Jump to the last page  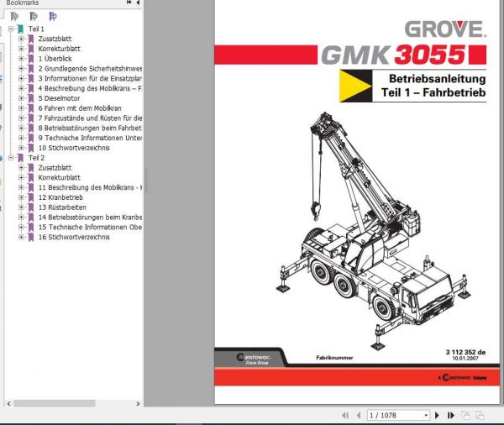pyautogui.click(x=450, y=416)
